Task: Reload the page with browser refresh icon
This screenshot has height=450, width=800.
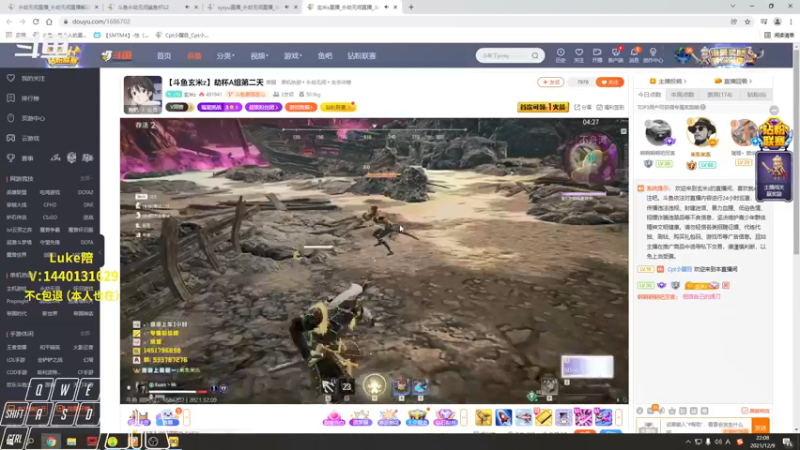Action: 36,21
